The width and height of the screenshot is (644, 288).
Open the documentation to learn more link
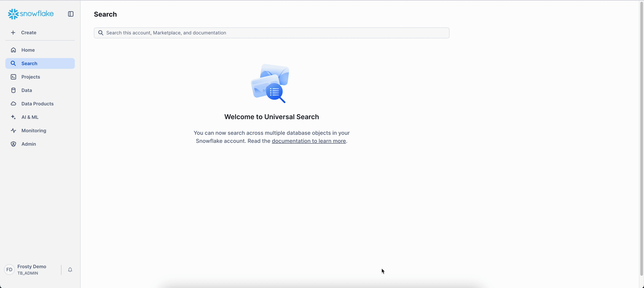pyautogui.click(x=309, y=141)
